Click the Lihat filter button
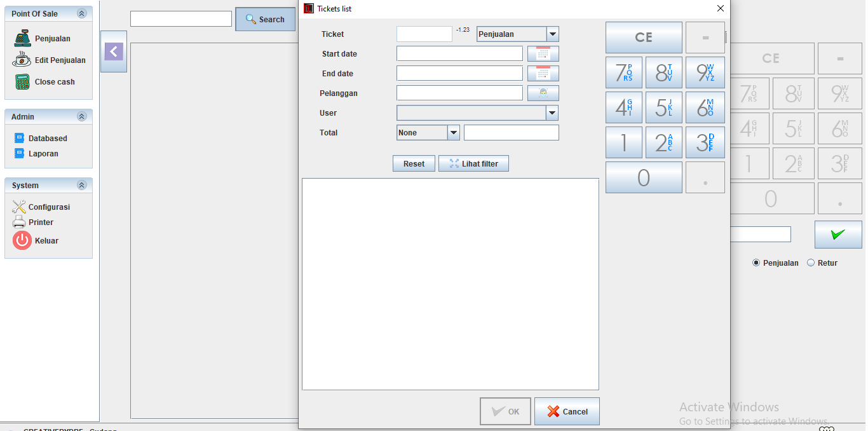The height and width of the screenshot is (431, 868). coord(473,164)
